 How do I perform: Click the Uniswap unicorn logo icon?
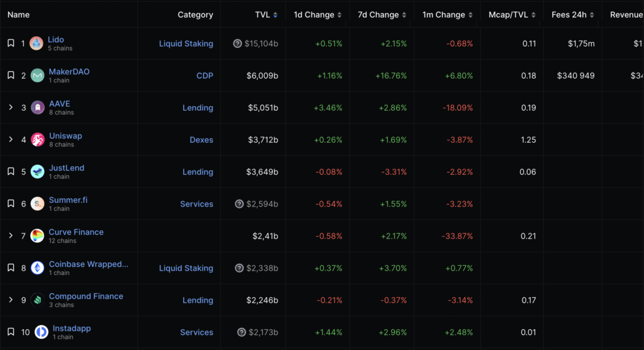[x=38, y=140]
